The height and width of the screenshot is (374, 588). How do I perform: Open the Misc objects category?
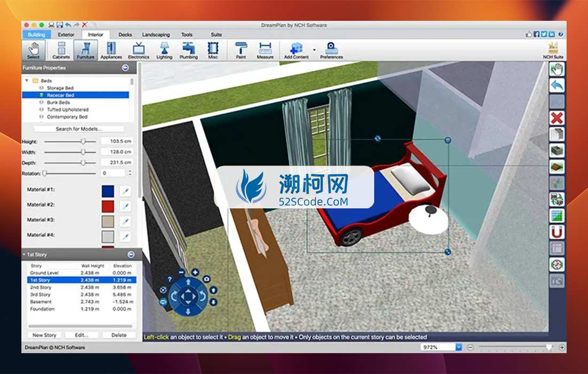click(213, 50)
